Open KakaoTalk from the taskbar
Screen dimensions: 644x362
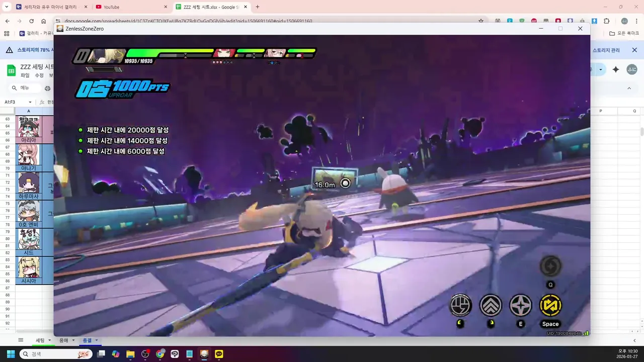(219, 354)
